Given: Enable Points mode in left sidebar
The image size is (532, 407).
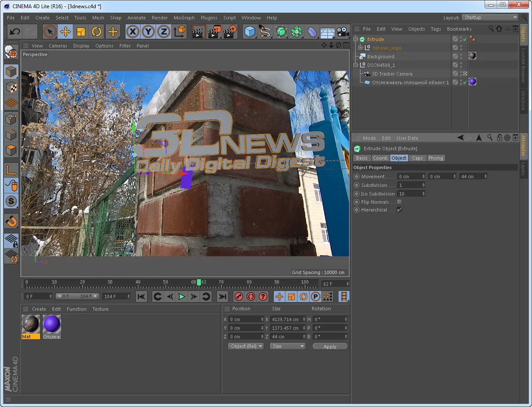Looking at the screenshot, I should point(11,119).
